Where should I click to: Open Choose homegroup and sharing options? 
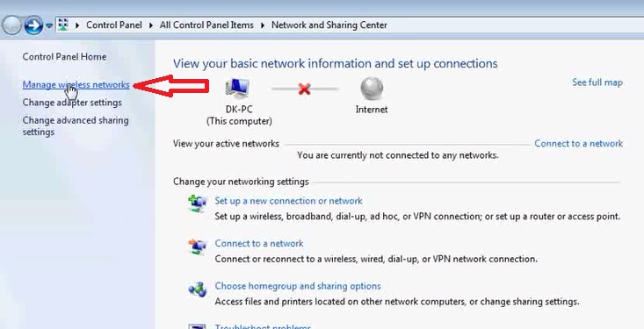tap(298, 286)
